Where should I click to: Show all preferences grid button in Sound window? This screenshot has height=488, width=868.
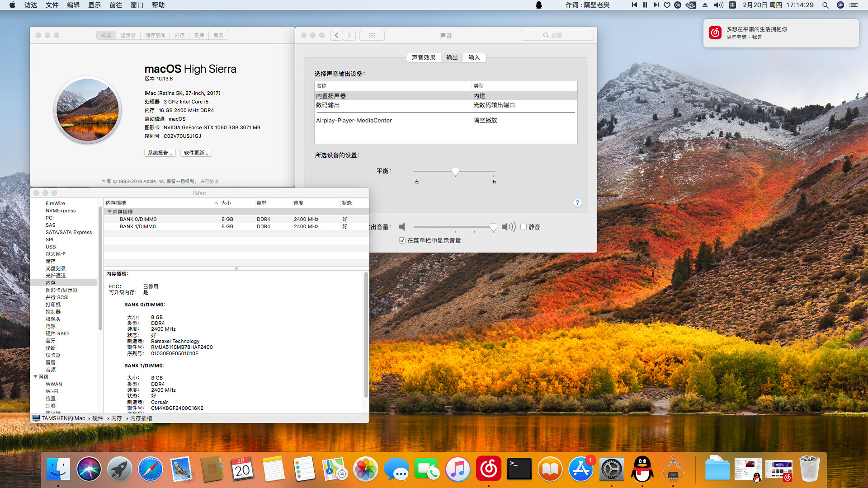tap(372, 35)
